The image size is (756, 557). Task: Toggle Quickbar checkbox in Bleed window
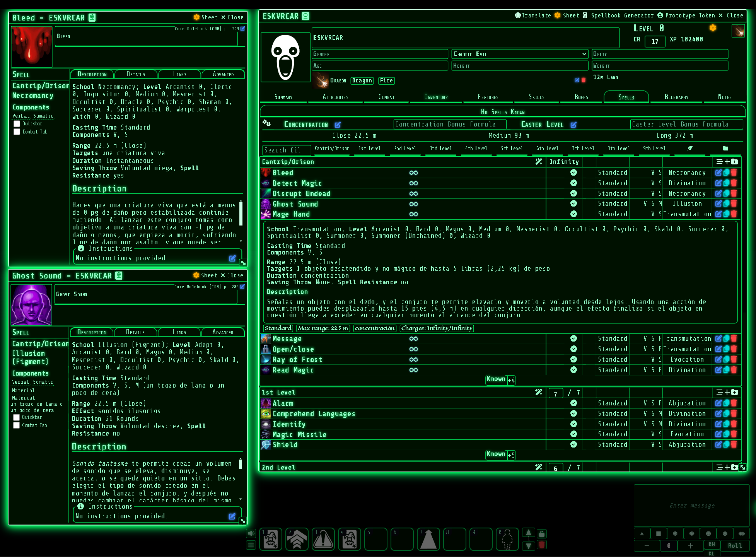tap(17, 124)
